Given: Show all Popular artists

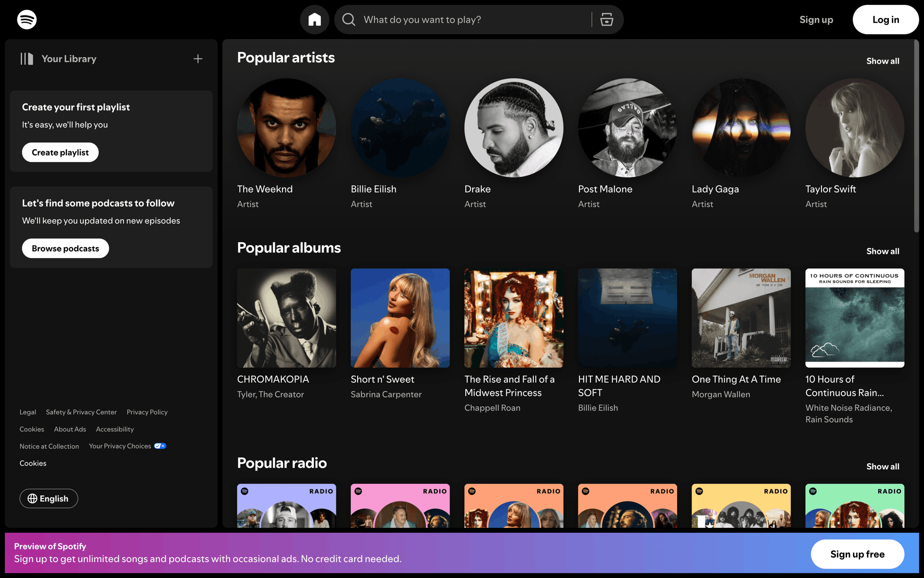Looking at the screenshot, I should pyautogui.click(x=883, y=61).
